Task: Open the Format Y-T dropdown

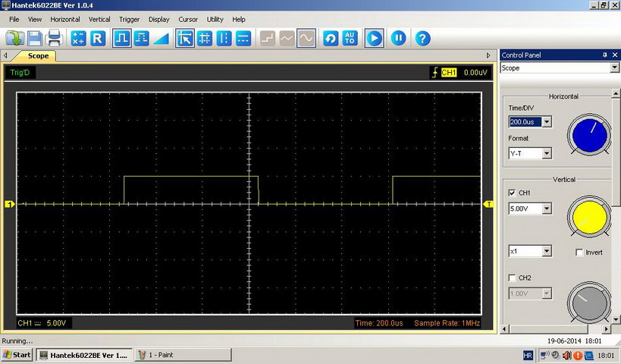Action: (547, 153)
